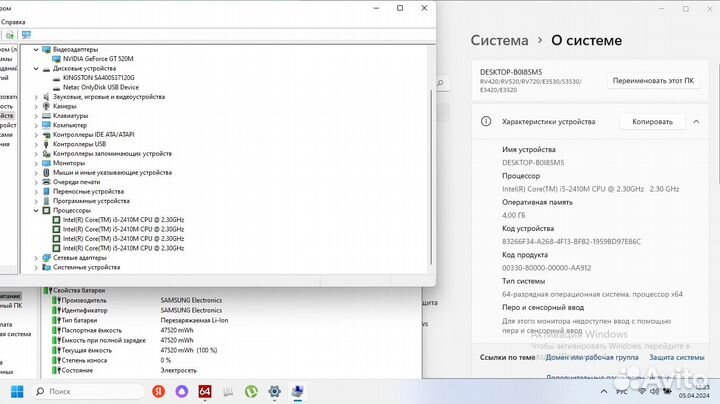The width and height of the screenshot is (720, 404).
Task: Collapse the Процессоры node
Action: pos(36,210)
